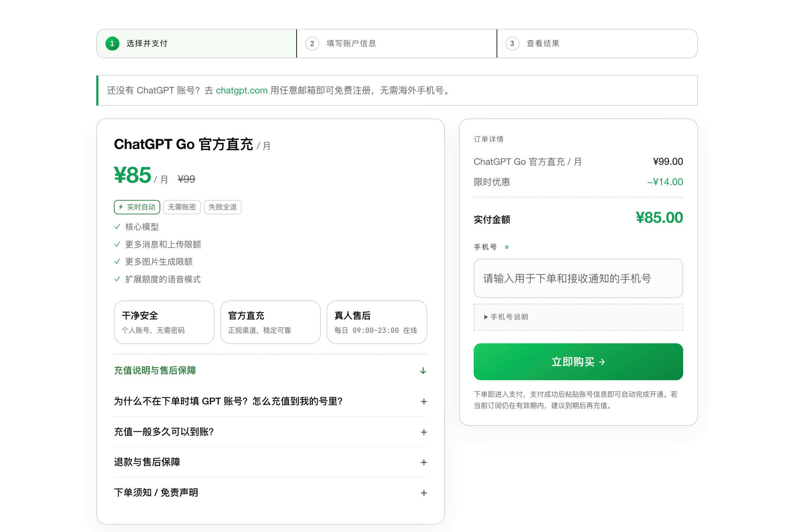The image size is (790, 532).
Task: Click the 'ChatGPT Go 官方直充' product title
Action: pos(183,144)
